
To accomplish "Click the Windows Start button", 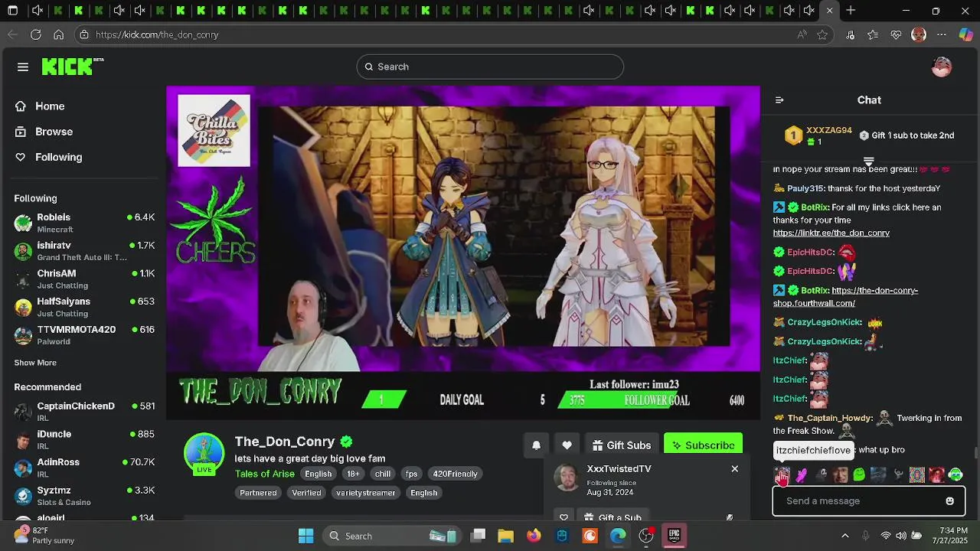I will click(x=305, y=536).
